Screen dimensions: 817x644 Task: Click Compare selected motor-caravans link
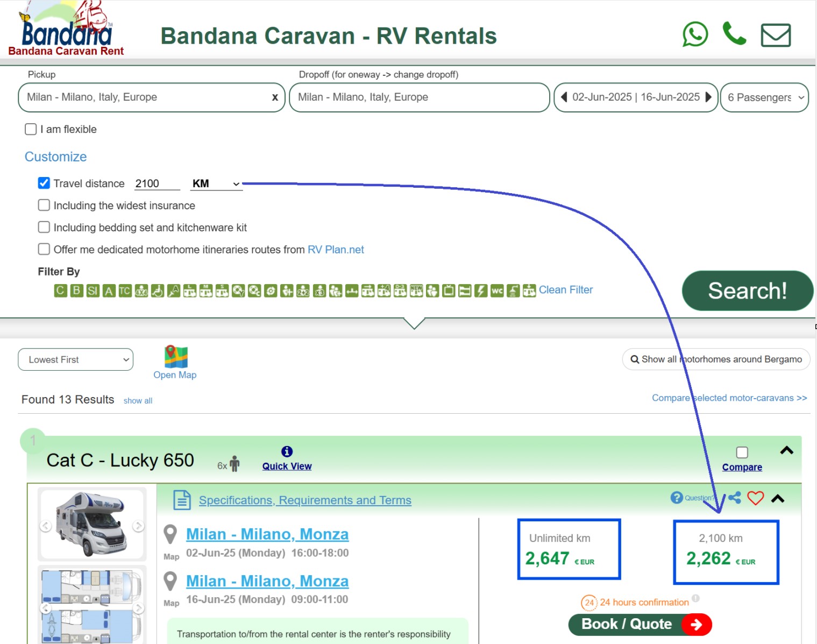(729, 398)
